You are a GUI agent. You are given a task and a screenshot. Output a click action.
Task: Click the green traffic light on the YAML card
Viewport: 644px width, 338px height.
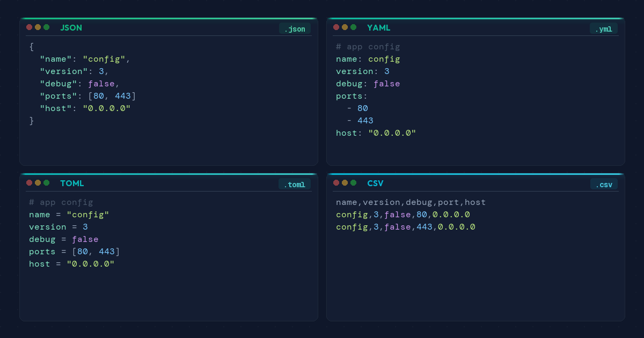(354, 27)
